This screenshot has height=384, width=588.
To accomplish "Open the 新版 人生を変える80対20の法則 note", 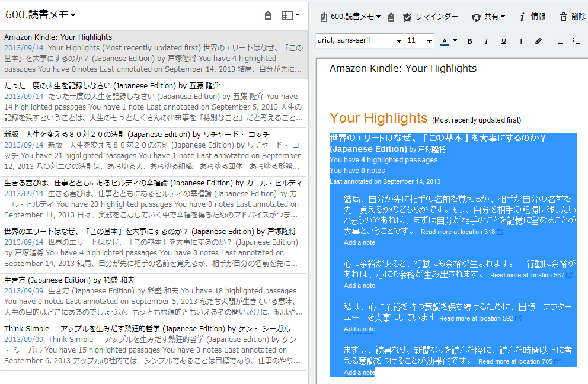I will tap(154, 152).
